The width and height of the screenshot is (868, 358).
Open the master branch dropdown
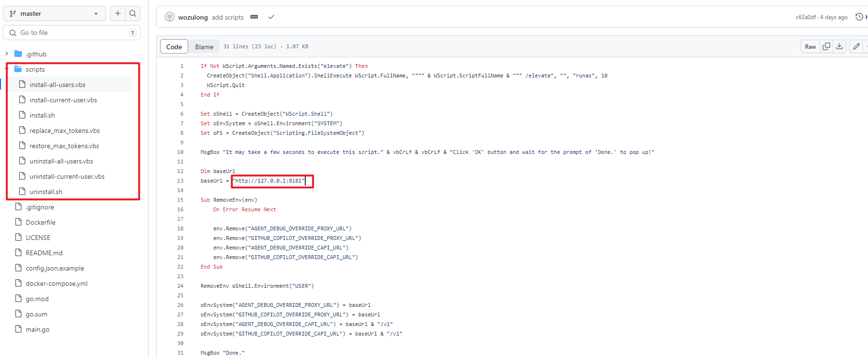[54, 13]
